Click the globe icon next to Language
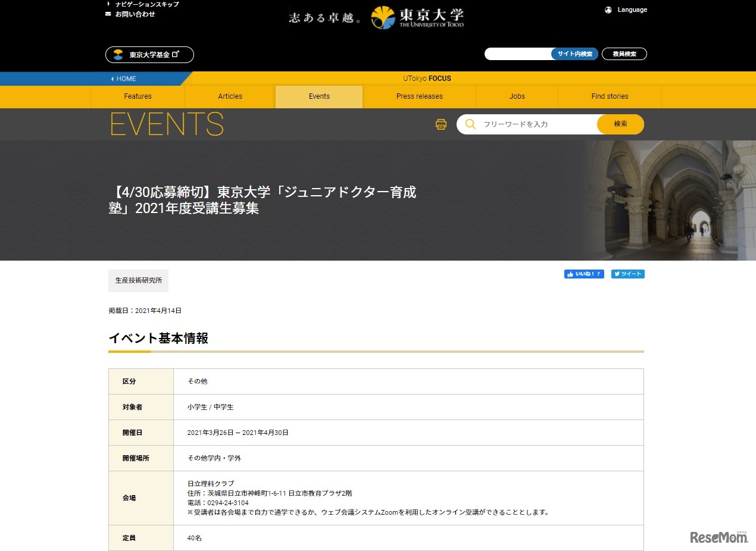The image size is (756, 551). [x=608, y=10]
